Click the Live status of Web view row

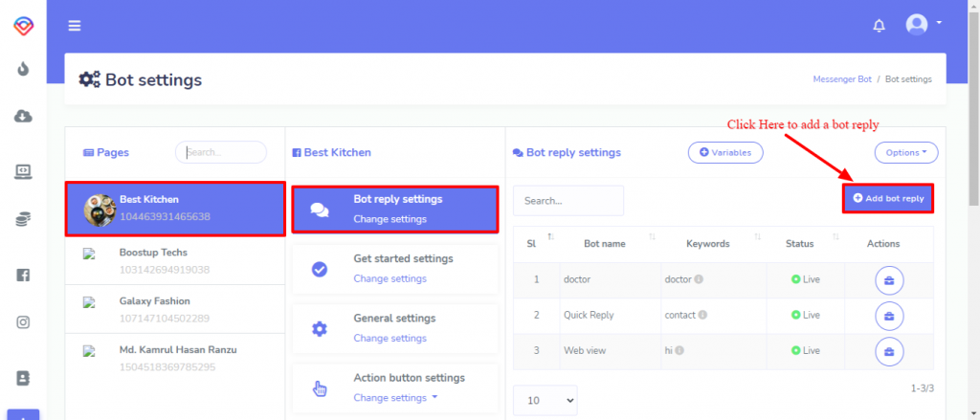click(x=806, y=350)
